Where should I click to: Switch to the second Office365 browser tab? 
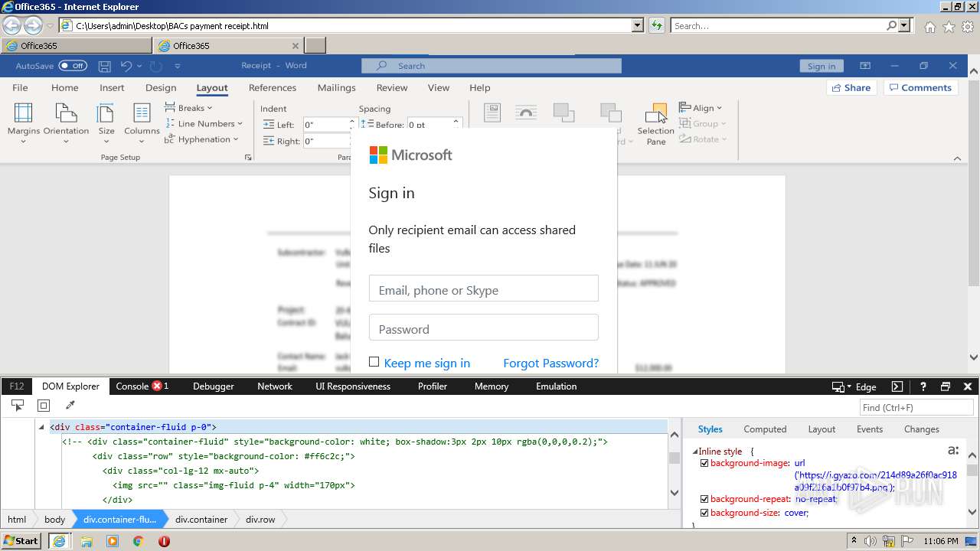pos(229,45)
